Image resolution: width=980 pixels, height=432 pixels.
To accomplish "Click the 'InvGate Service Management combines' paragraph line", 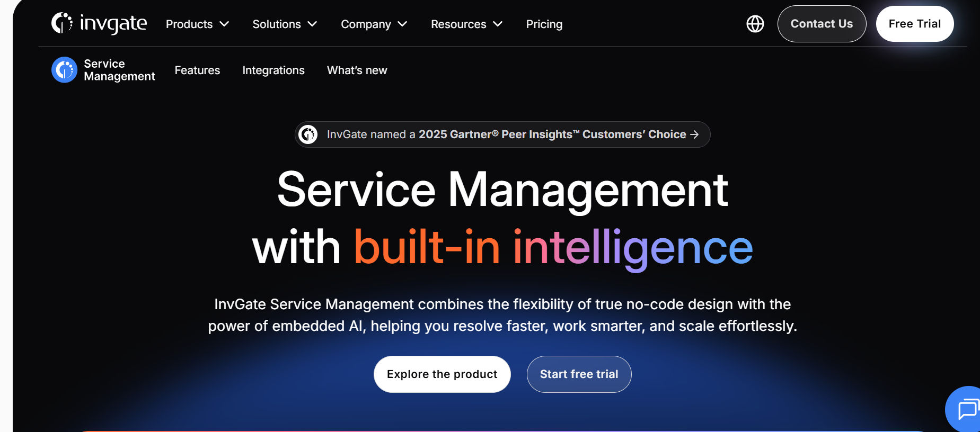I will pyautogui.click(x=502, y=304).
